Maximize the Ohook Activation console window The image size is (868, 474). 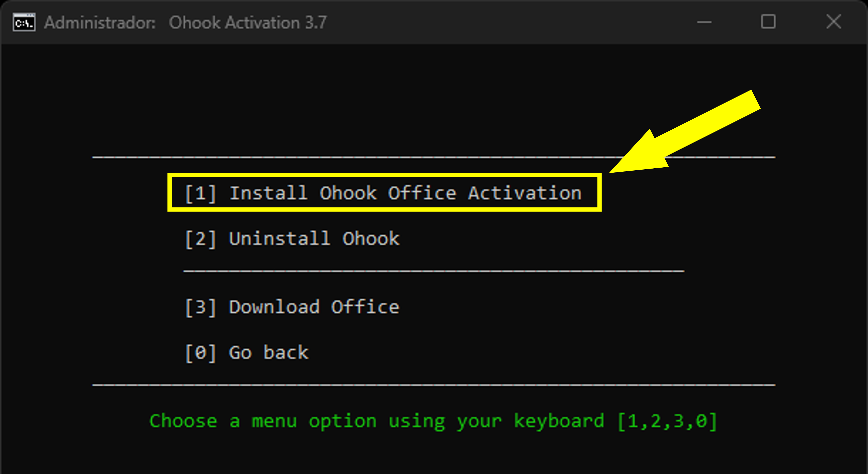[768, 22]
